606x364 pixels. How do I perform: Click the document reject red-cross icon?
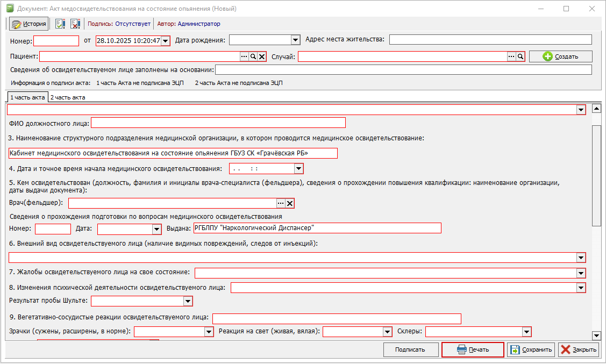[75, 24]
